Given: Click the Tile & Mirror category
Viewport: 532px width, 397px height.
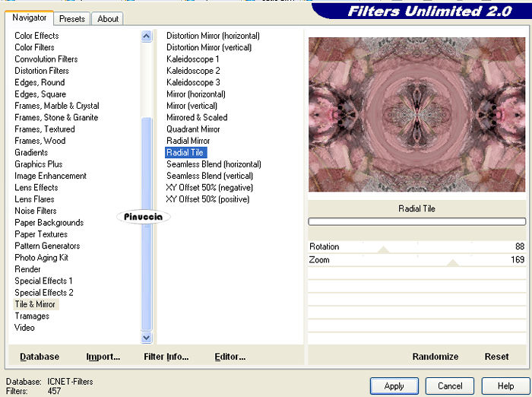Looking at the screenshot, I should pos(35,304).
